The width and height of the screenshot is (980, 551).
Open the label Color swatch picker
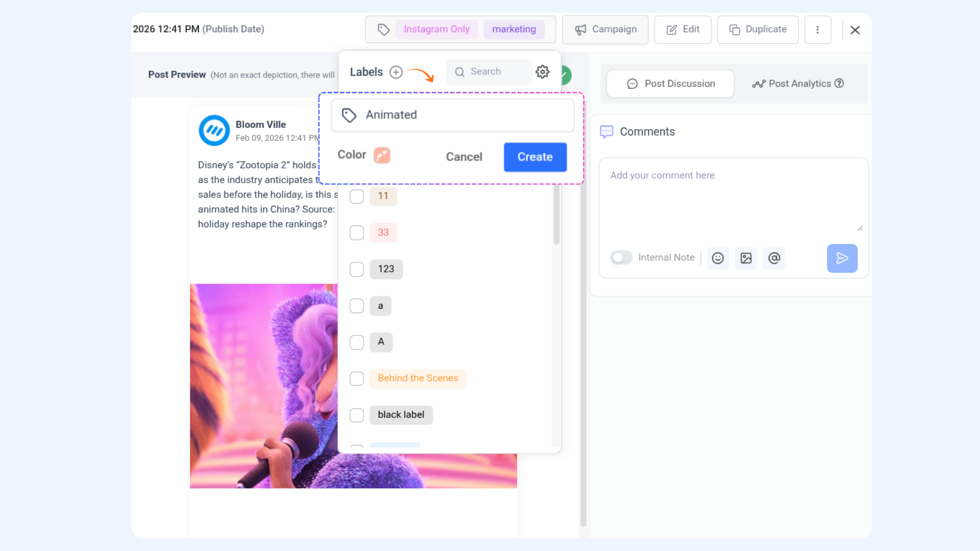(382, 155)
